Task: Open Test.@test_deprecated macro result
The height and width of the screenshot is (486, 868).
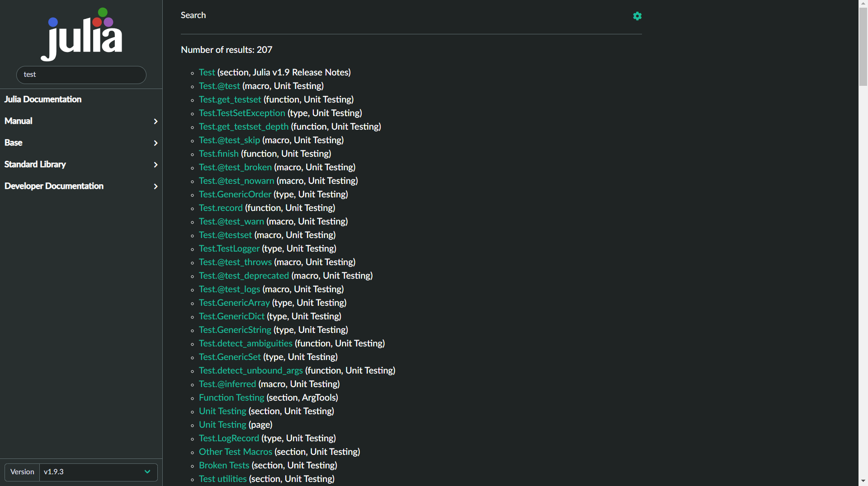Action: click(x=244, y=276)
